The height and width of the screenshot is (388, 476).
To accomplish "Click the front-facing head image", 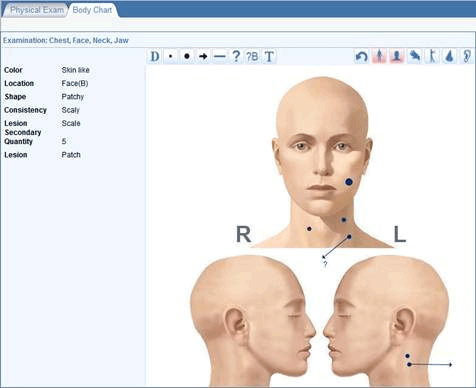I will 322,162.
